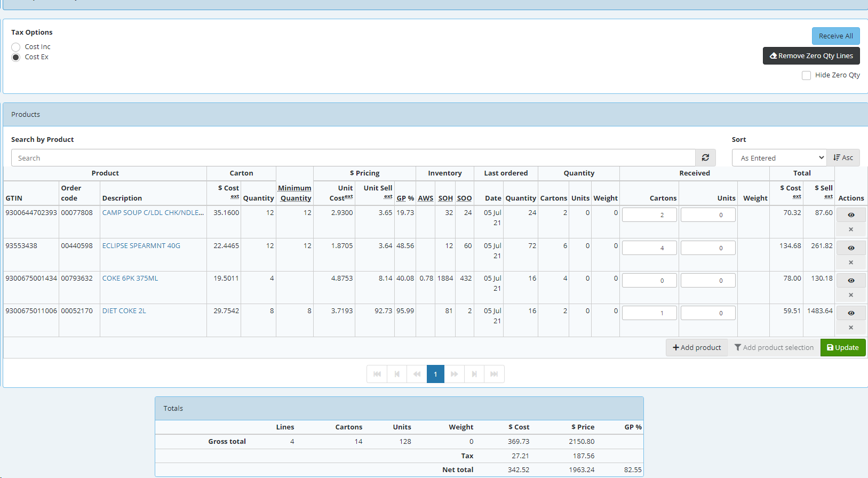Click the Add product button
This screenshot has height=478, width=868.
pyautogui.click(x=697, y=347)
